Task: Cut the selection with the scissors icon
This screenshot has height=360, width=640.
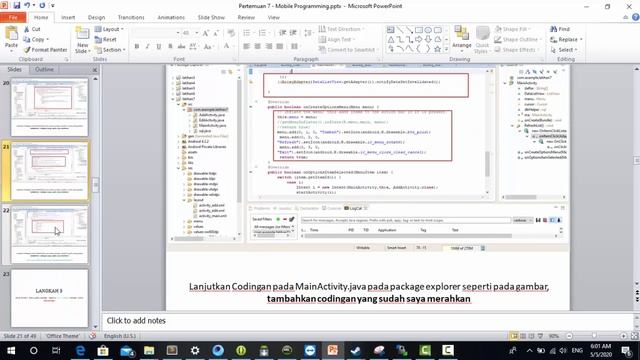Action: pyautogui.click(x=27, y=29)
